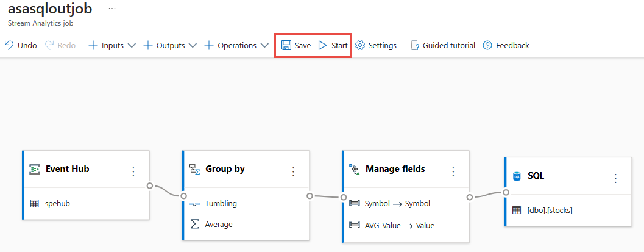Launch the Guided tutorial

[x=415, y=46]
